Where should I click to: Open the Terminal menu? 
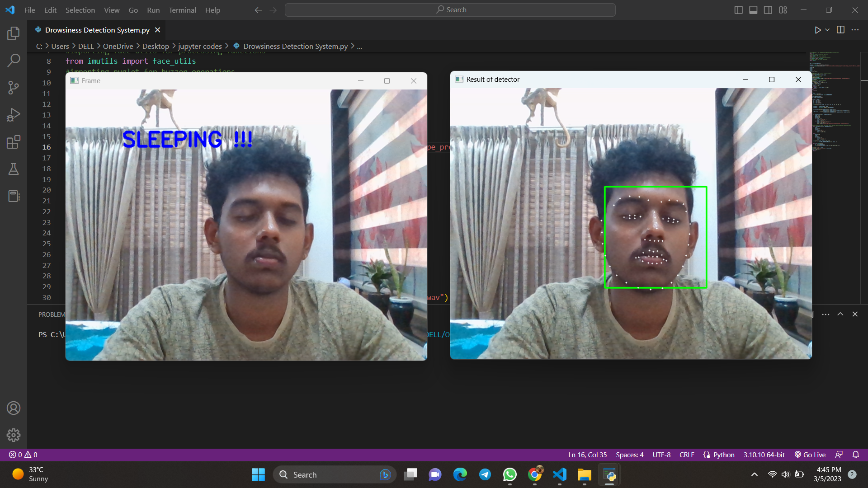click(x=182, y=9)
